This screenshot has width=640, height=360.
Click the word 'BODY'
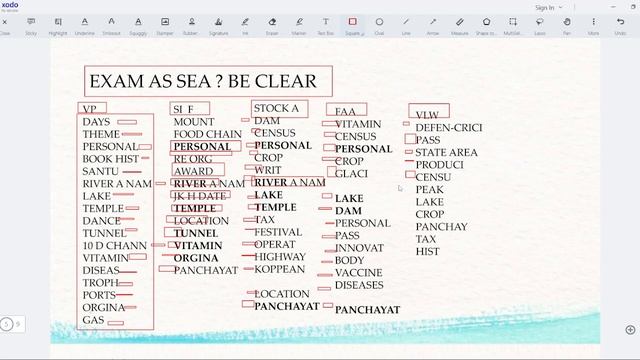(349, 260)
